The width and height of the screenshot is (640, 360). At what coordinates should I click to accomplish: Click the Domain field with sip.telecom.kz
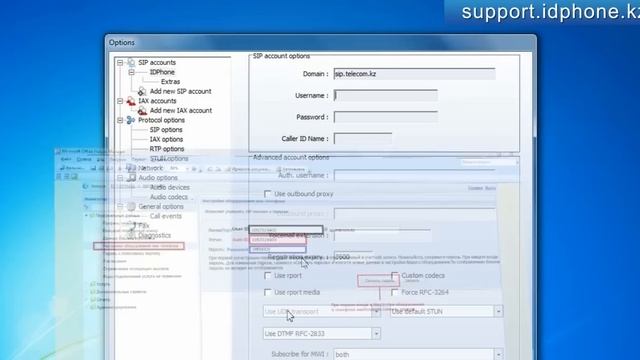(415, 74)
